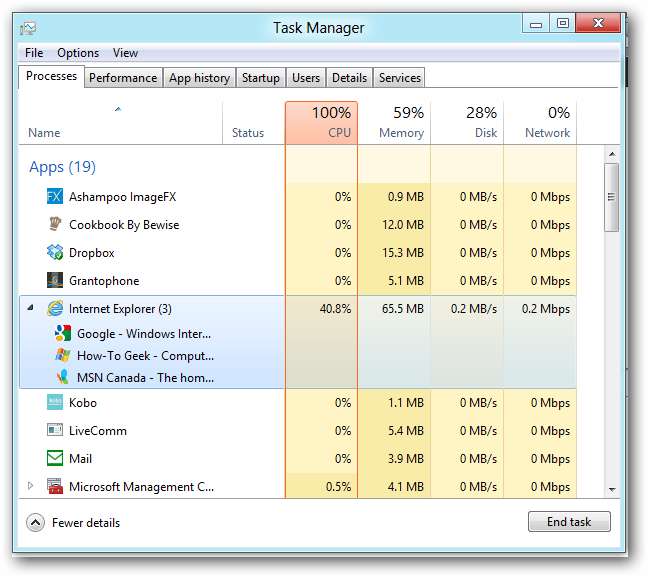This screenshot has width=650, height=577.
Task: Expand the Microsoft Management Console group
Action: 30,485
